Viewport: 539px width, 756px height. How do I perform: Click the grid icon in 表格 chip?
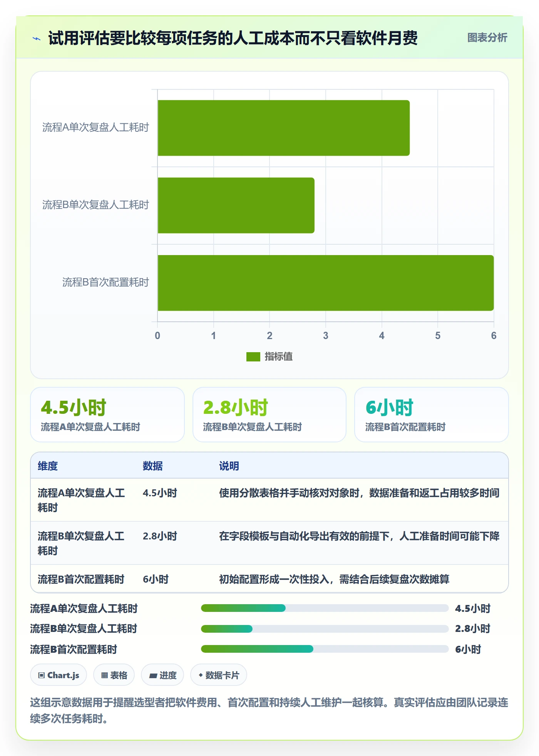click(104, 675)
